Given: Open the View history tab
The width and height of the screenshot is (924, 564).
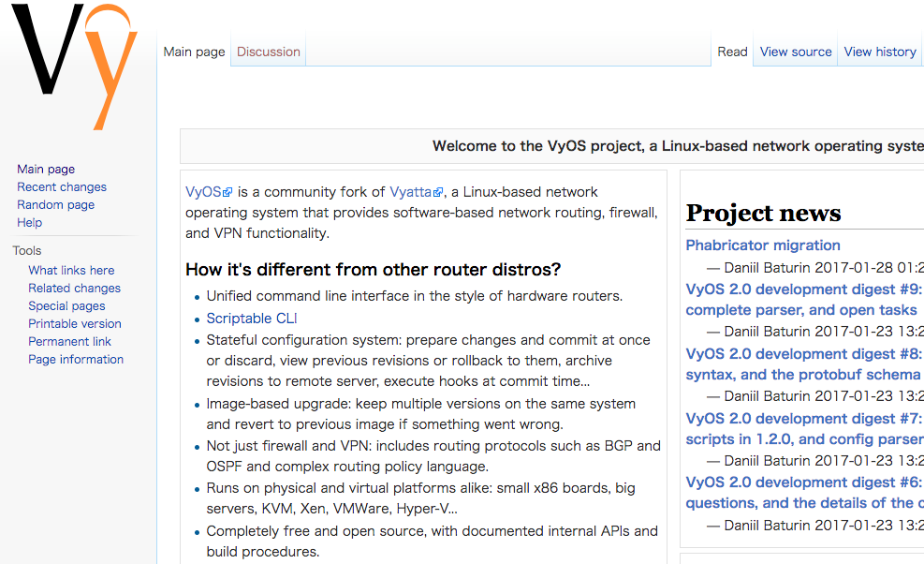Looking at the screenshot, I should [880, 52].
